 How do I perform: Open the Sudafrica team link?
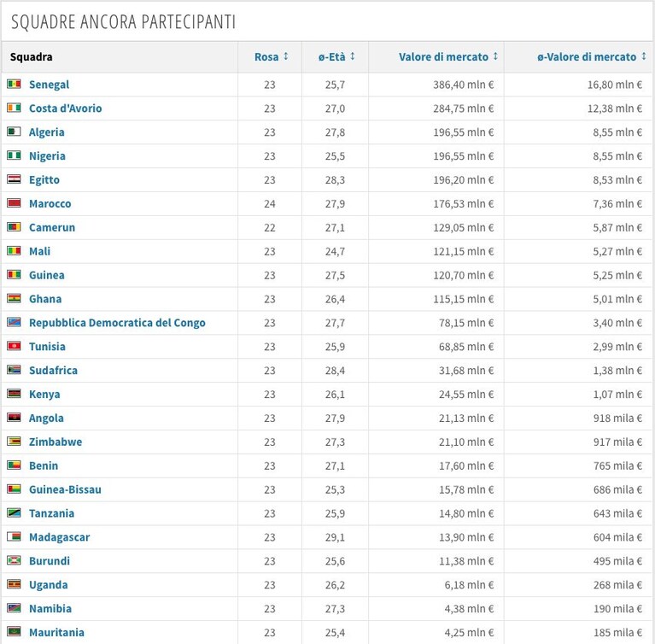tap(54, 371)
